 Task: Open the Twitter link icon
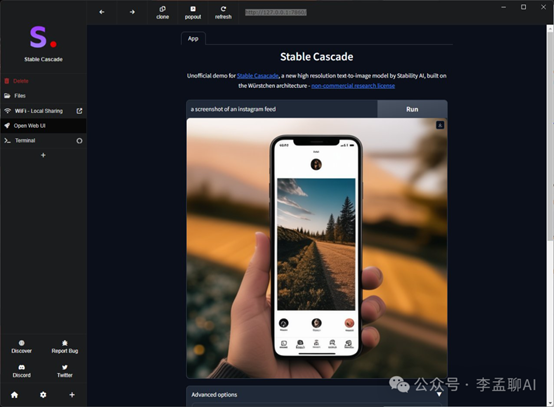pos(65,367)
